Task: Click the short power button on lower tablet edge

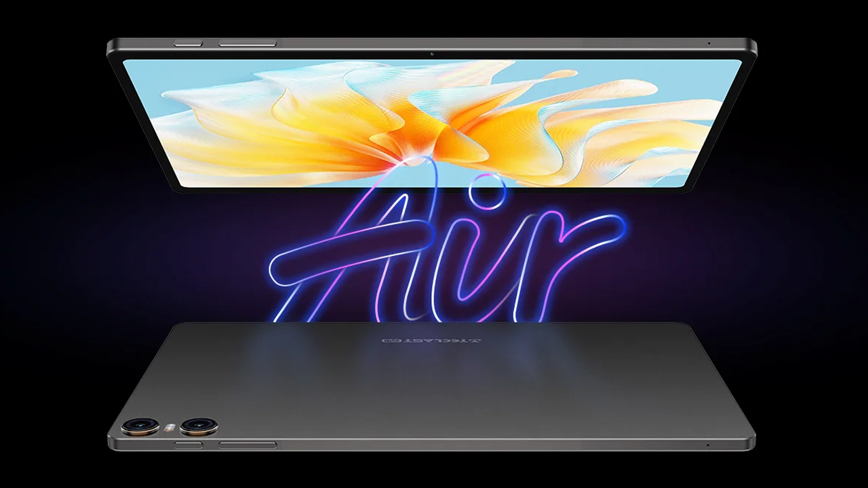Action: click(x=188, y=445)
